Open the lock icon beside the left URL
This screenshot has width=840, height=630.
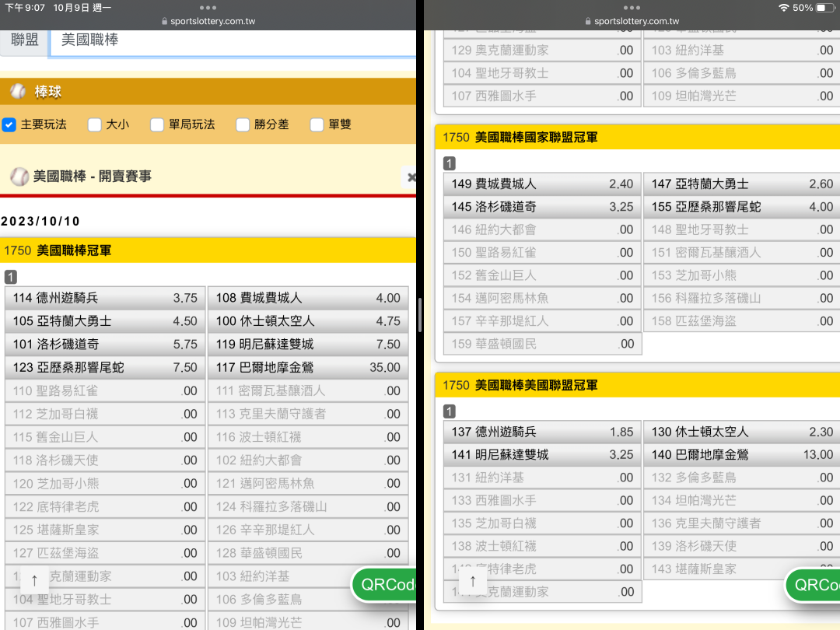coord(164,22)
